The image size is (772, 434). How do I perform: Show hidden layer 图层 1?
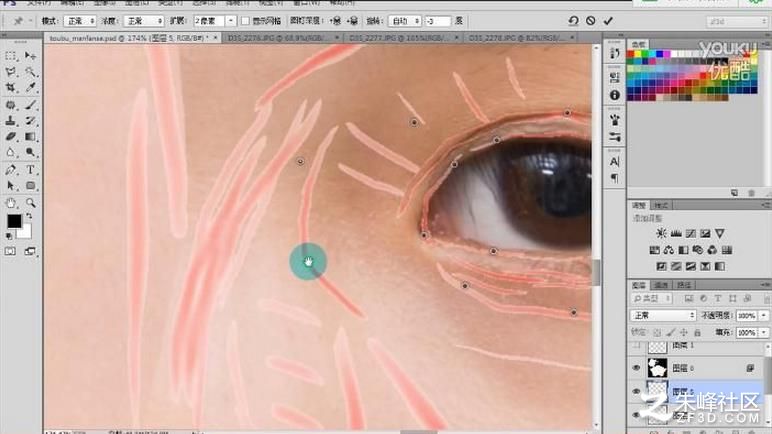pos(637,345)
